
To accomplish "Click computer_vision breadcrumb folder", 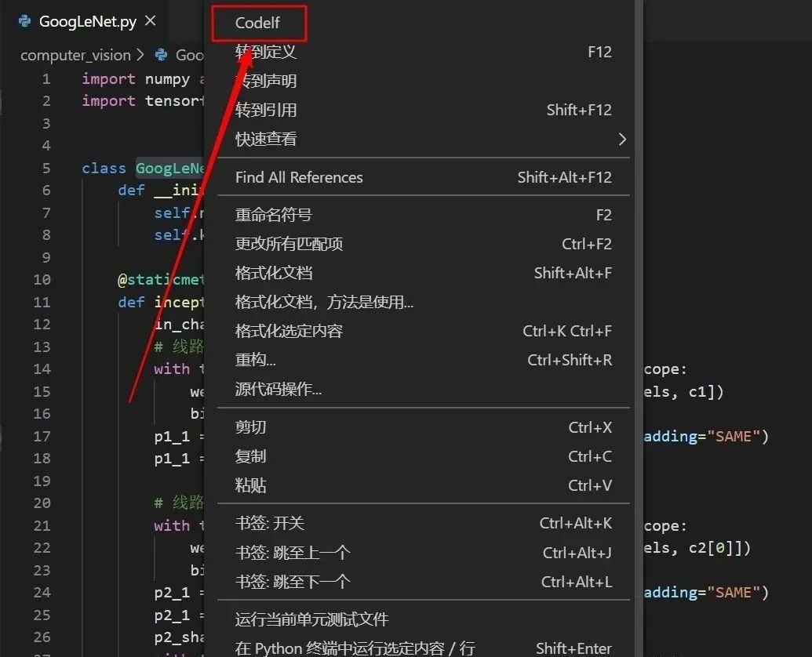I will point(75,55).
